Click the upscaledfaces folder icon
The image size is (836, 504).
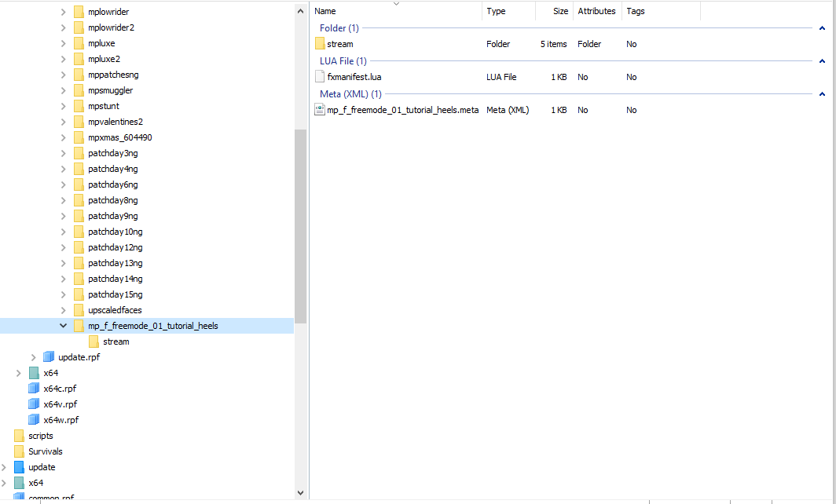coord(79,310)
